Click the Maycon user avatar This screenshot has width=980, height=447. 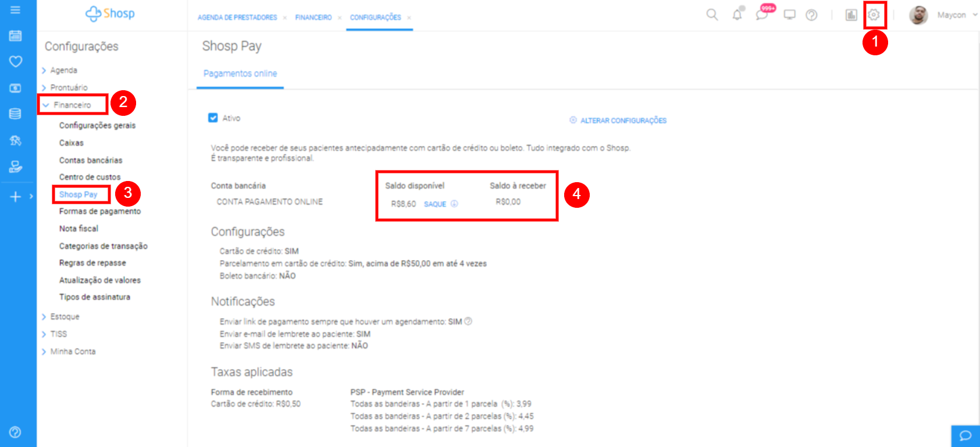(x=918, y=15)
